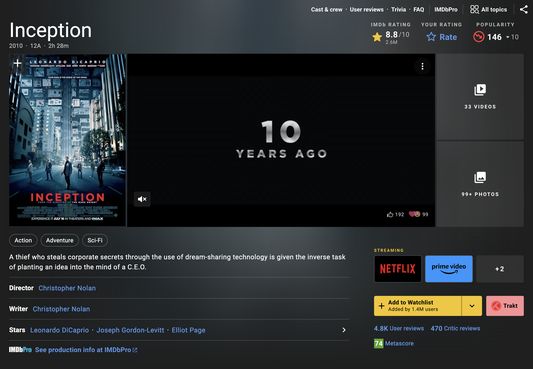533x369 pixels.
Task: Open 470 Critic reviews link
Action: tap(455, 329)
